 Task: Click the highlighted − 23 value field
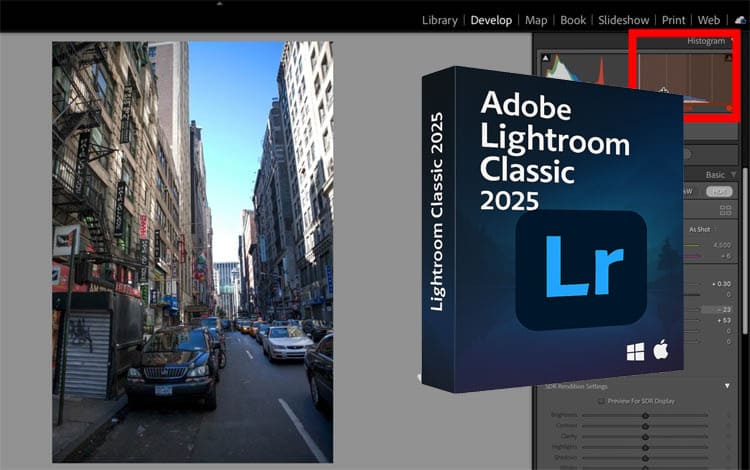(717, 309)
